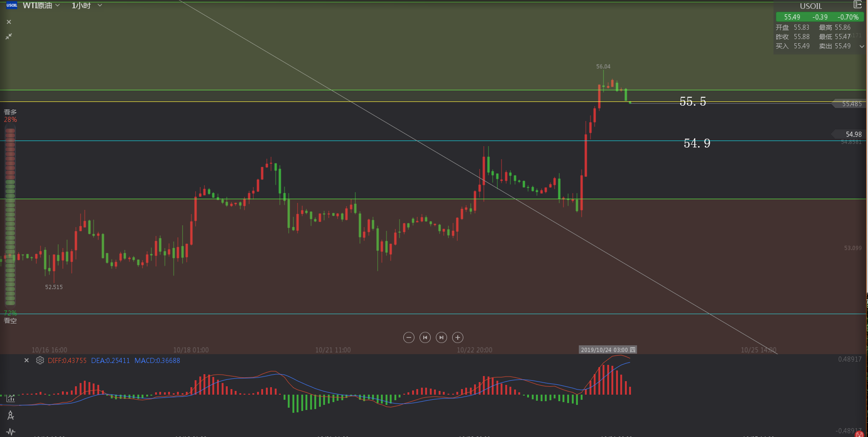Click the USOIL symbol logo icon
Viewport: 868px width, 437px height.
pyautogui.click(x=12, y=5)
